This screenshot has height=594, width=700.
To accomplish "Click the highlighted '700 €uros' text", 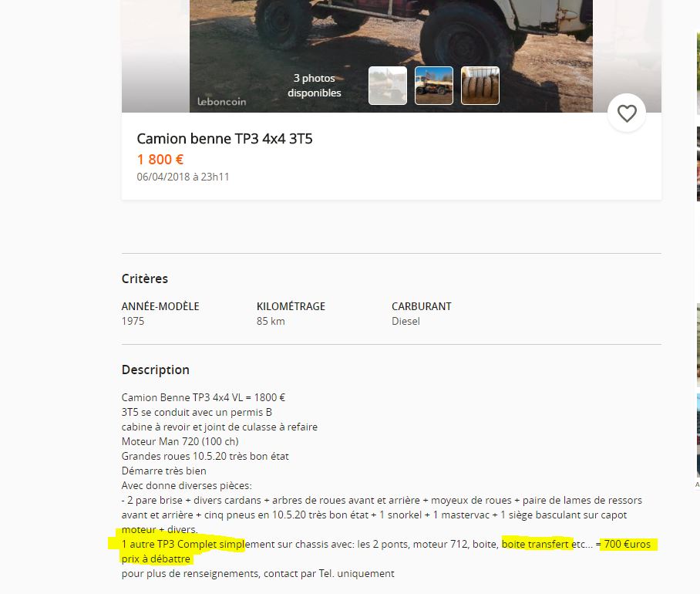I will click(x=628, y=544).
